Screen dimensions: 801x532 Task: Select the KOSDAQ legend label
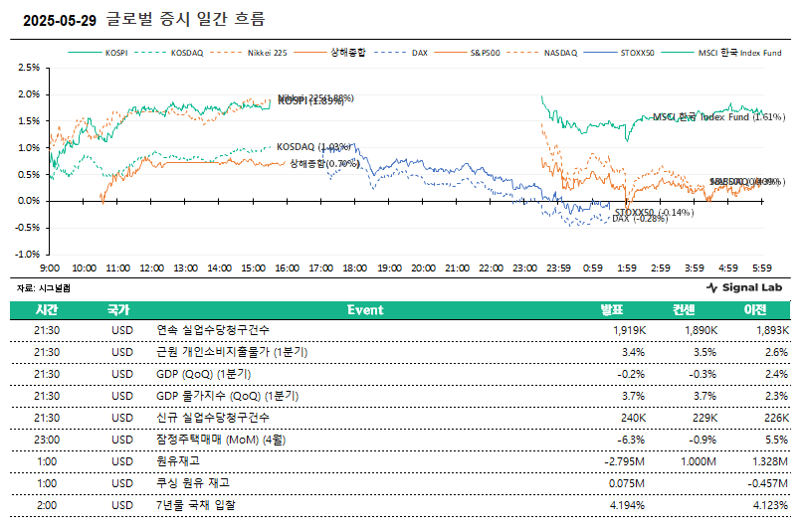coord(187,53)
